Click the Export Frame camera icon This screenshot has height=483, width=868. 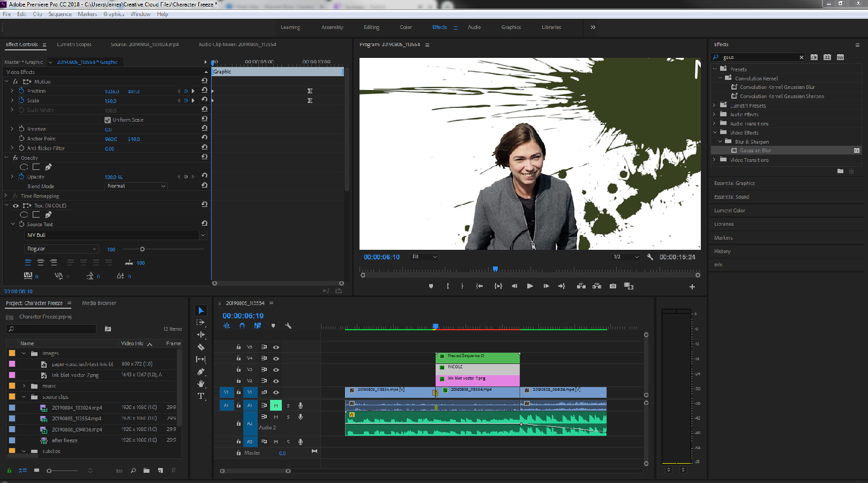click(x=613, y=286)
